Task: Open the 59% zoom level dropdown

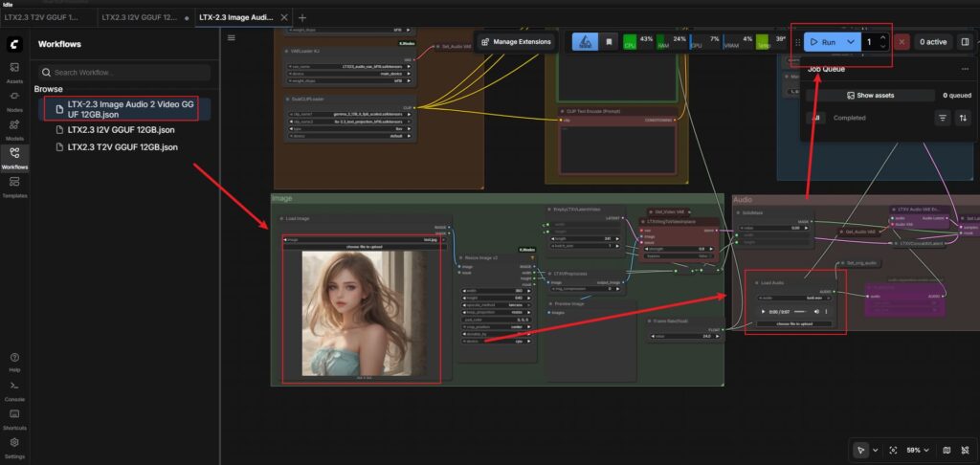Action: click(x=920, y=450)
